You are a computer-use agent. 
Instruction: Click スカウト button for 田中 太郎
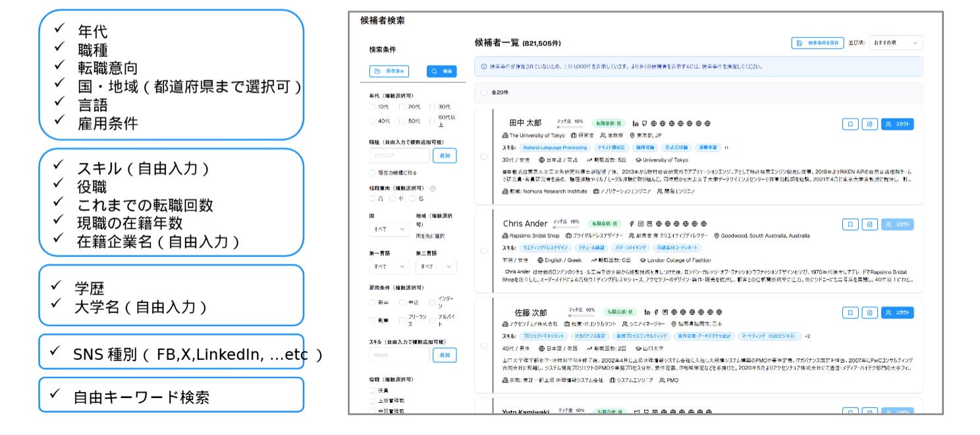898,123
